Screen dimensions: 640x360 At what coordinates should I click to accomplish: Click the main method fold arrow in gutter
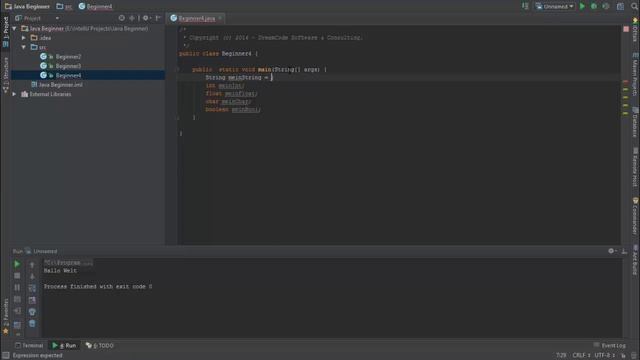point(178,69)
